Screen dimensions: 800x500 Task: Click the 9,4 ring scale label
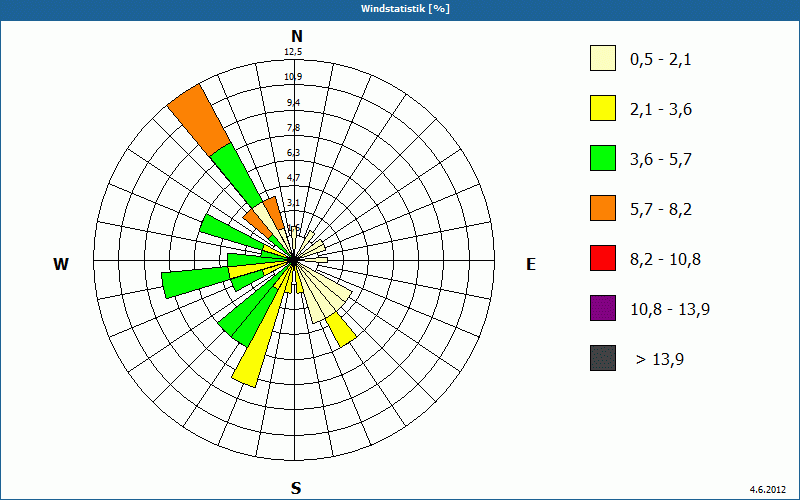(x=293, y=103)
